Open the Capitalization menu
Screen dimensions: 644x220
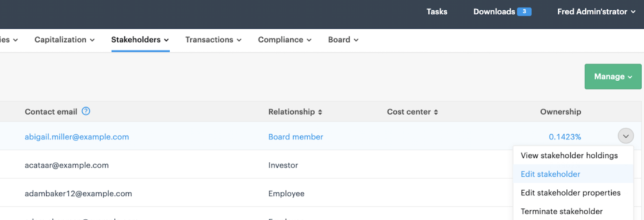tap(64, 40)
